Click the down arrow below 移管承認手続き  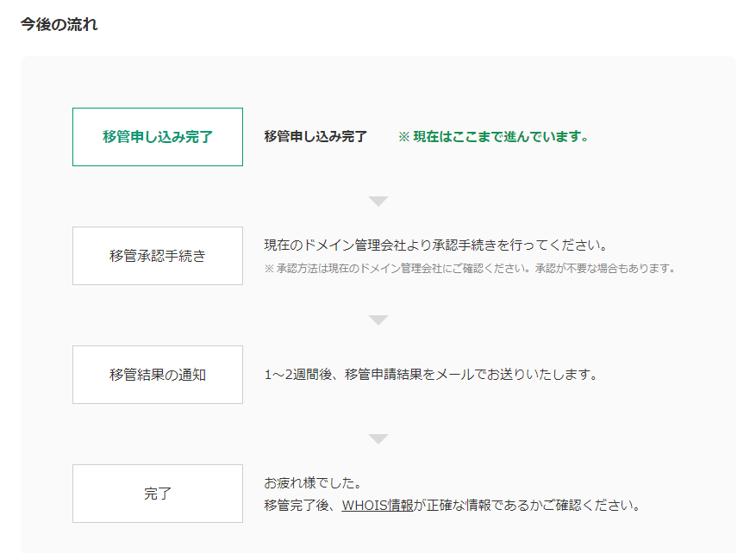tap(378, 320)
